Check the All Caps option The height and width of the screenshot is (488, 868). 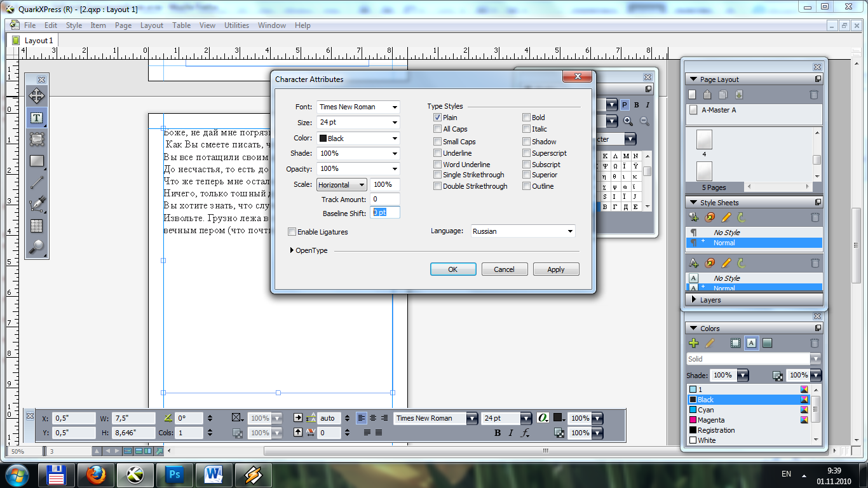pyautogui.click(x=437, y=129)
